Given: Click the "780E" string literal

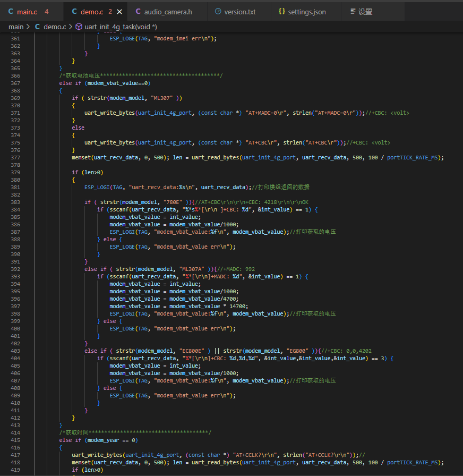Looking at the screenshot, I should pos(173,202).
